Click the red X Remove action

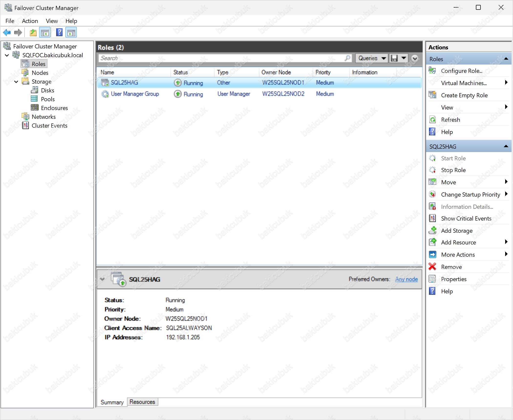pos(451,267)
